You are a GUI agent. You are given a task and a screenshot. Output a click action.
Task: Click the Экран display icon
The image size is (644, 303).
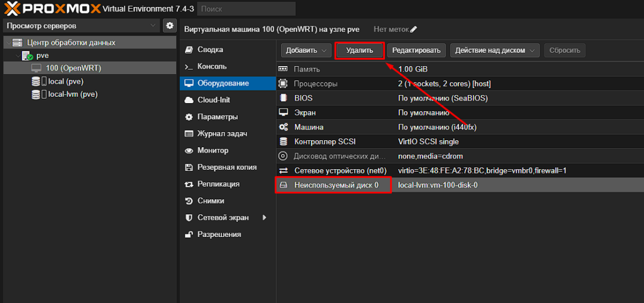(x=283, y=113)
